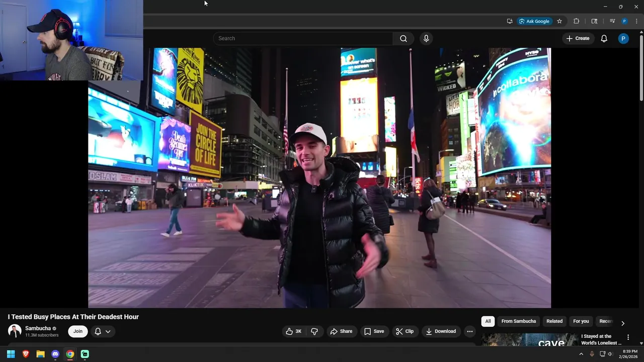Open Chrome extensions puzzle icon
This screenshot has width=644, height=362.
[577, 21]
